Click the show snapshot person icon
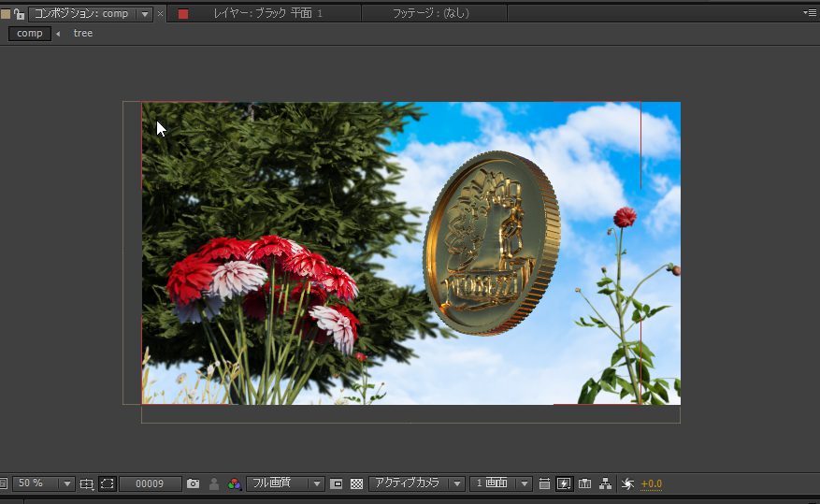 coord(214,483)
